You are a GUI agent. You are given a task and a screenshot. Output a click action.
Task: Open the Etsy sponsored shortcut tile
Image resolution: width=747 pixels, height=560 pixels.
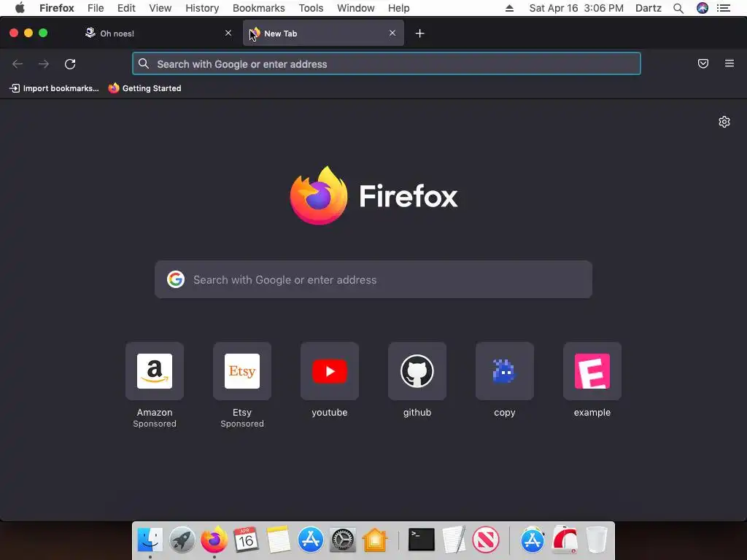[x=242, y=371]
